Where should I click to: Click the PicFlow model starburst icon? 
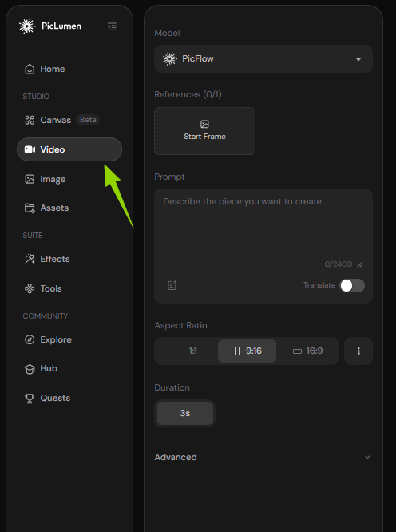pos(170,58)
